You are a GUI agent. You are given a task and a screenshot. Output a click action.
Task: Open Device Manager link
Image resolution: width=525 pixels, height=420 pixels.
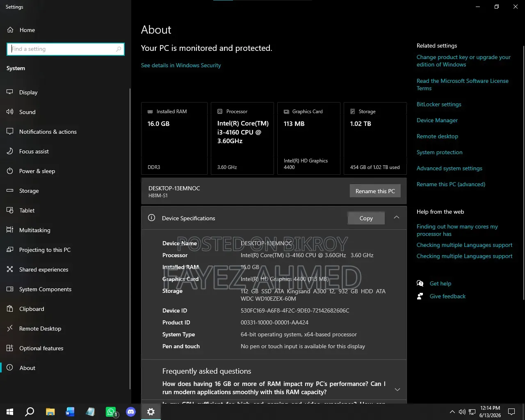point(437,120)
